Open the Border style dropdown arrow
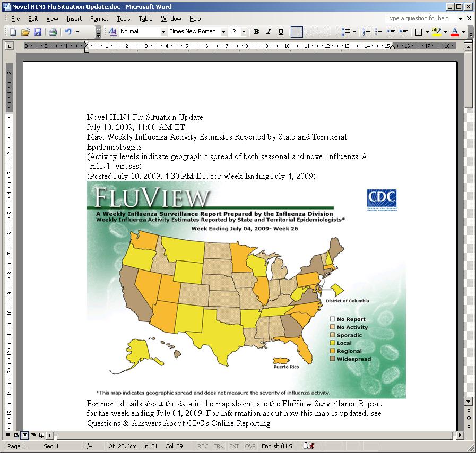This screenshot has height=453, width=476. click(x=427, y=31)
